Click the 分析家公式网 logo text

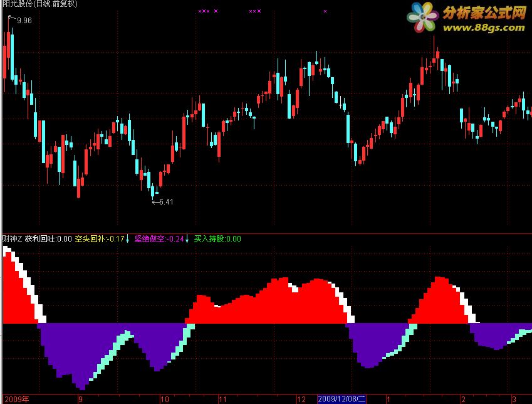tap(484, 13)
